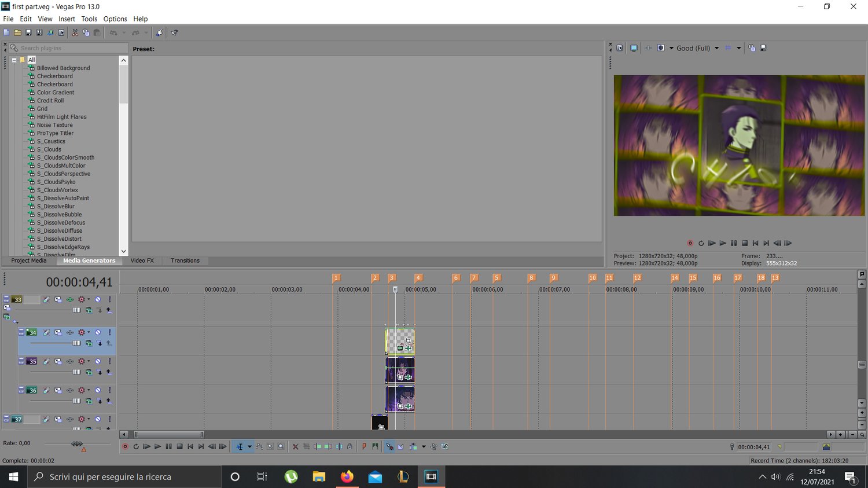Open a project with the folder icon
This screenshot has width=868, height=488.
(17, 33)
